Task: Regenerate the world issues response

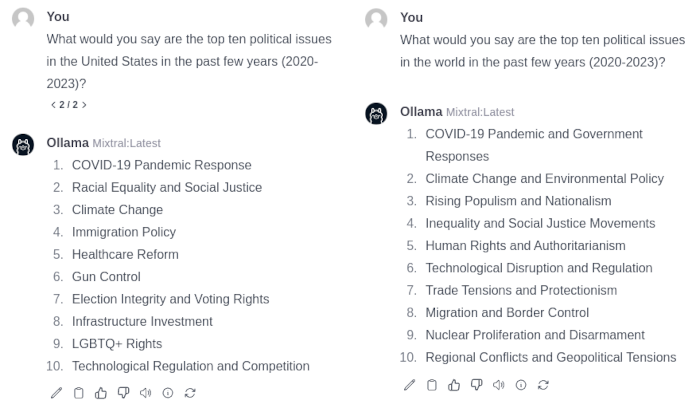Action: 543,385
